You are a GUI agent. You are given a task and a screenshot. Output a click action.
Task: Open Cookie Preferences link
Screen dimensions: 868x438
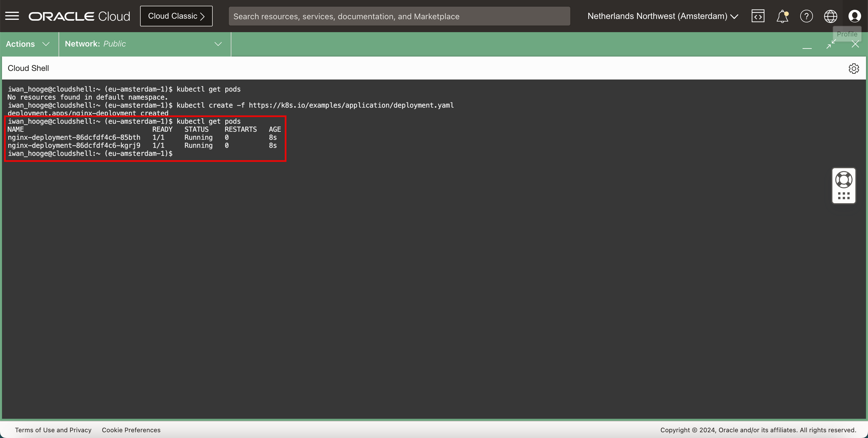tap(131, 430)
